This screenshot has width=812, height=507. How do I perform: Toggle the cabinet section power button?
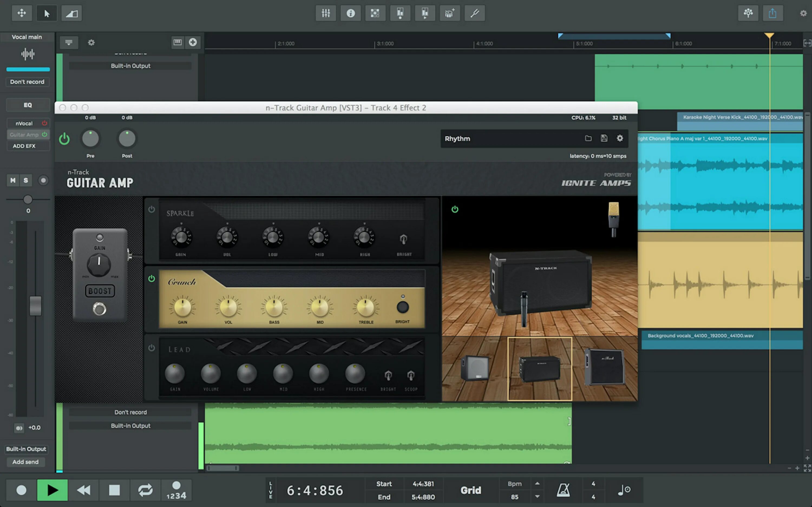tap(455, 209)
